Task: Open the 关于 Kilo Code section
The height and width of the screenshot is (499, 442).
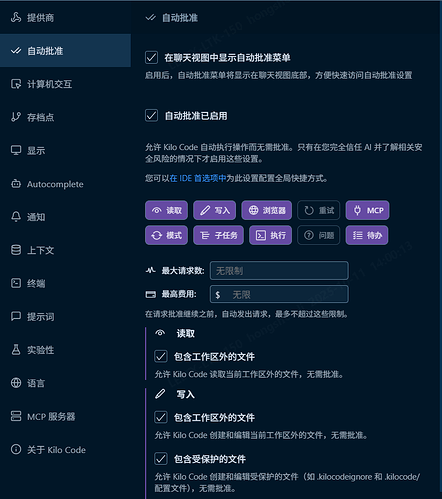Action: pyautogui.click(x=65, y=449)
